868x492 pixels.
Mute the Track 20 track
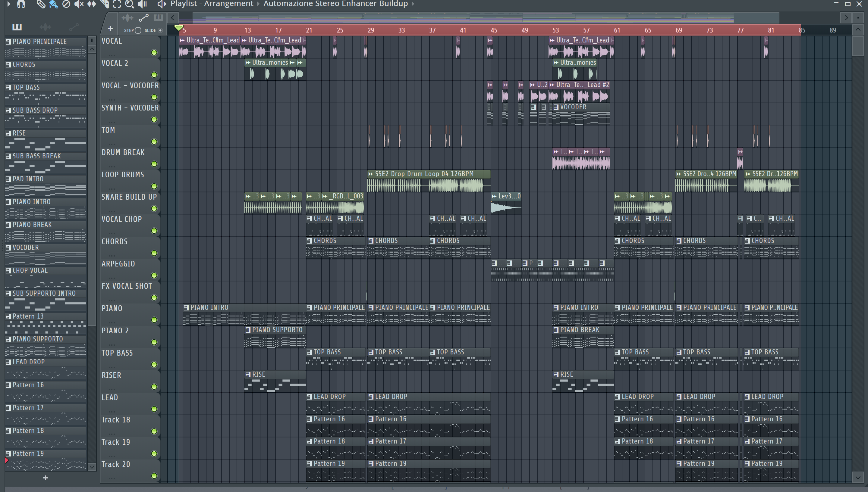pos(154,476)
